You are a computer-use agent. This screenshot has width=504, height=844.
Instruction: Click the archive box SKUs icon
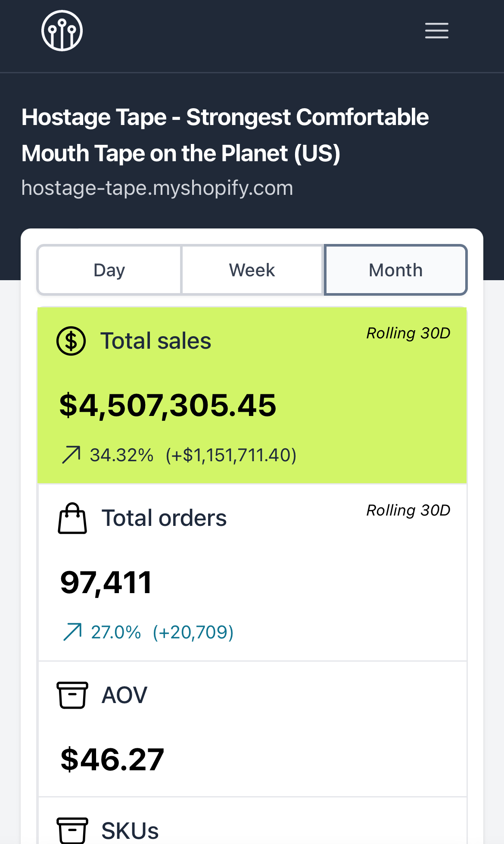[72, 830]
